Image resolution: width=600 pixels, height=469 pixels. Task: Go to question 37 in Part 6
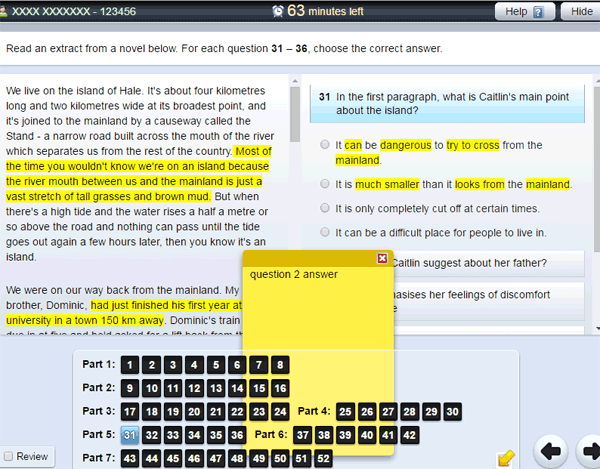pos(302,435)
